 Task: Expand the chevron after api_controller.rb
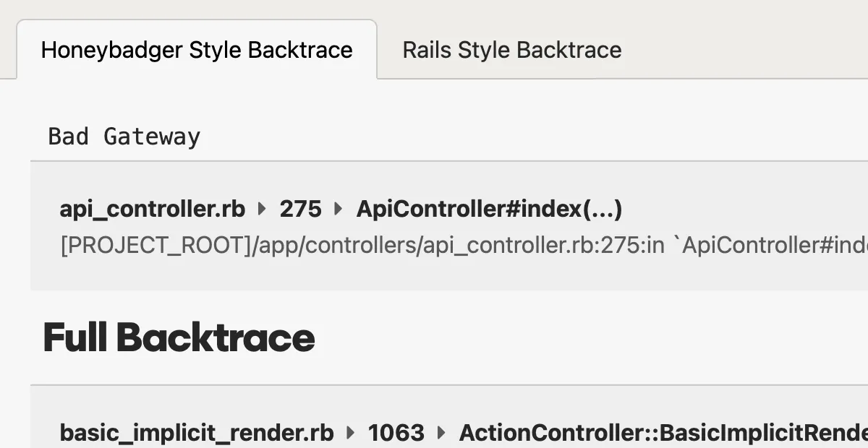pos(261,209)
